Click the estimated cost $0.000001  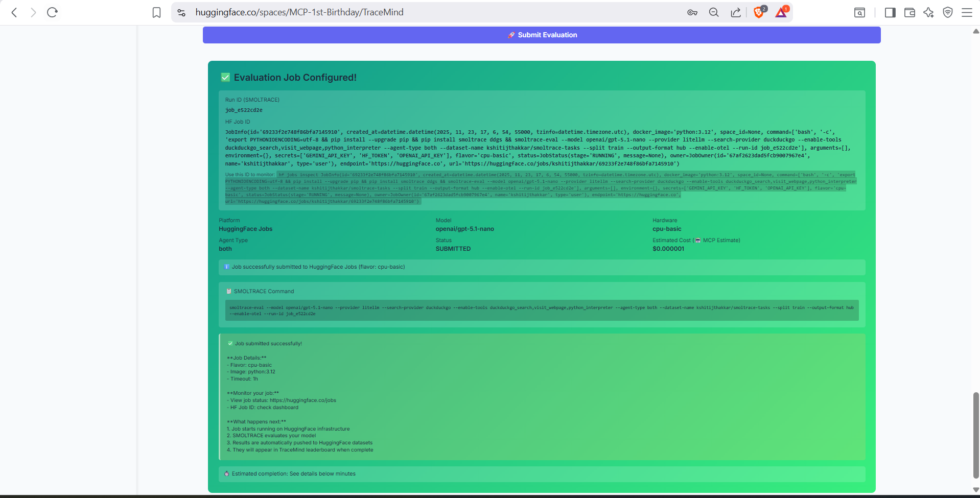pos(668,249)
